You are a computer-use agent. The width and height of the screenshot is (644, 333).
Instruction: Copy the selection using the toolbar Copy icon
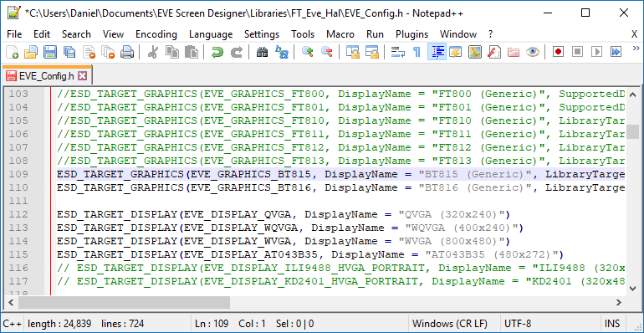(x=171, y=52)
